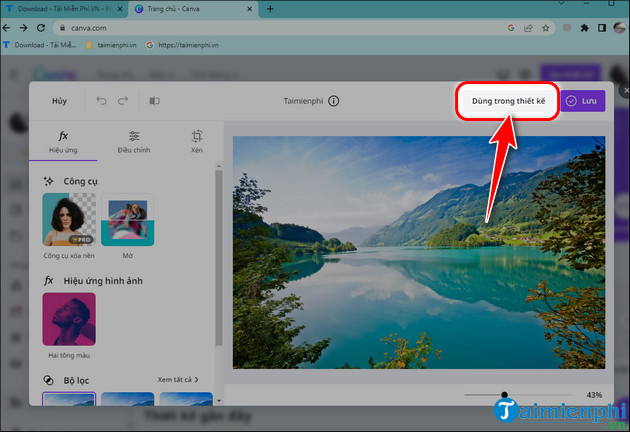The image size is (630, 432).
Task: Click the Công cụ section heading
Action: (x=80, y=181)
